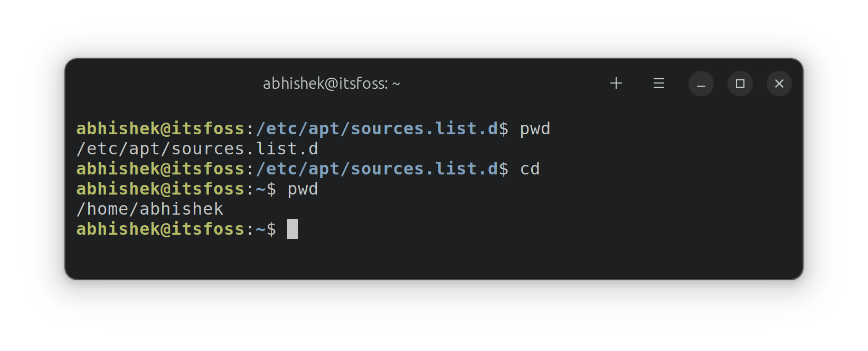Click the abhishek@itsfoss username on the last prompt
The width and height of the screenshot is (868, 351).
(161, 228)
